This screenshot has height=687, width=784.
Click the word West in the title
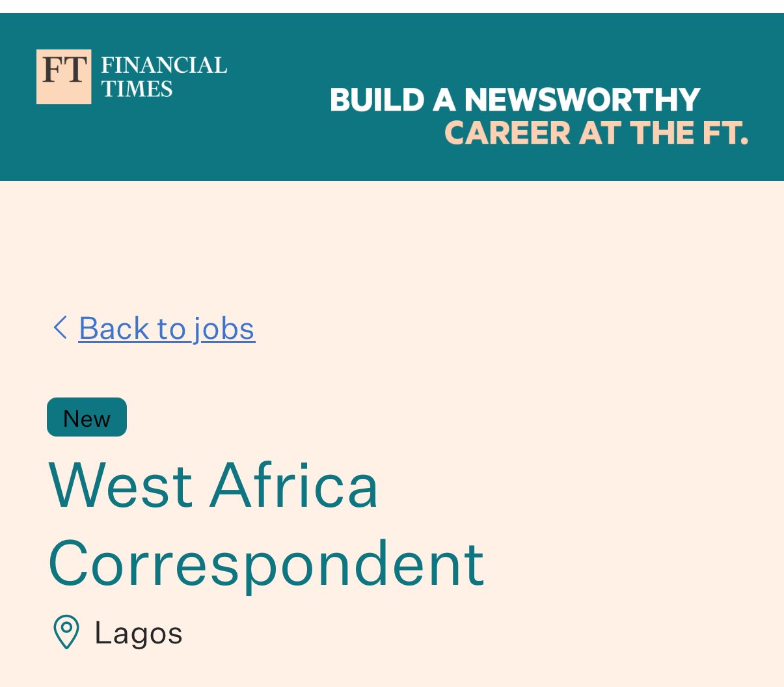(120, 485)
